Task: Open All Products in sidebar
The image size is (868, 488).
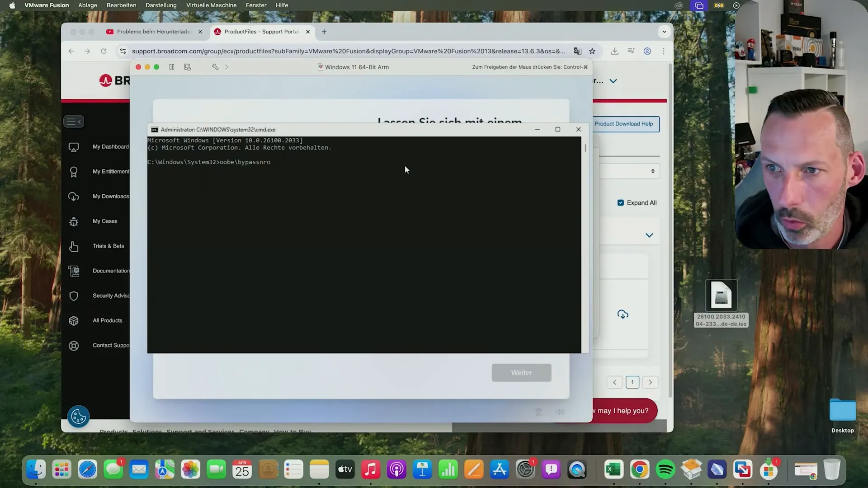Action: [x=95, y=321]
